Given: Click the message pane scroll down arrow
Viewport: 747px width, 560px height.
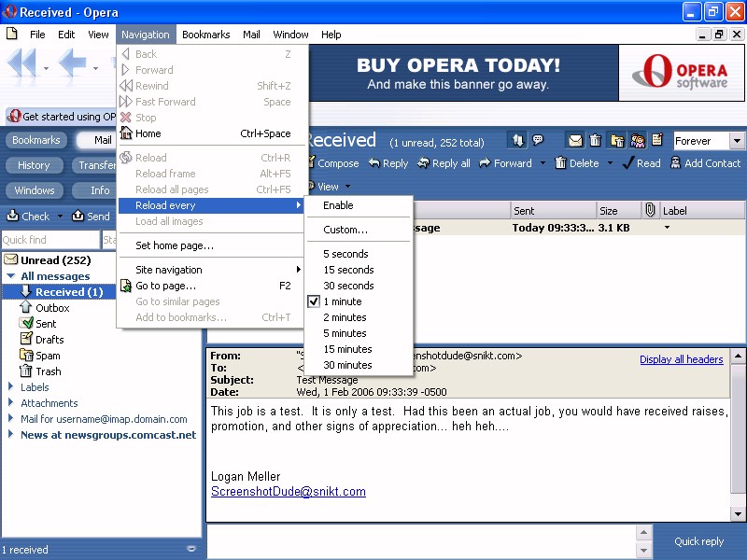Looking at the screenshot, I should click(x=738, y=514).
